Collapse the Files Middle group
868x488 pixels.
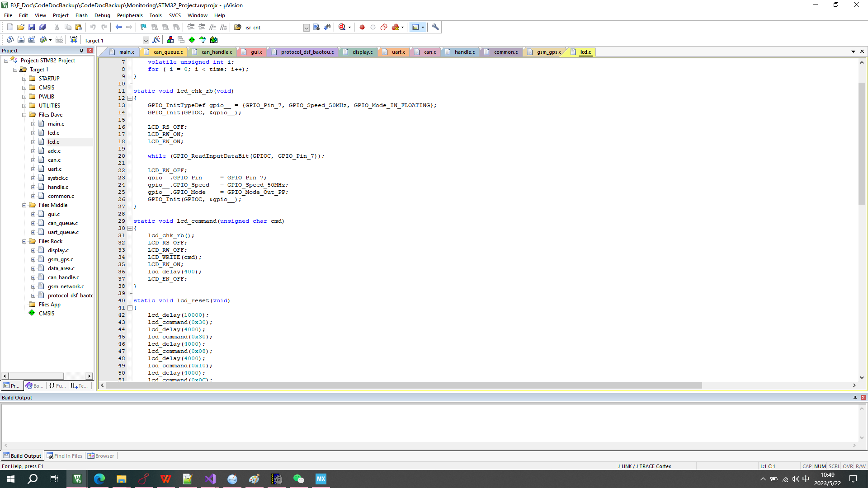[24, 205]
